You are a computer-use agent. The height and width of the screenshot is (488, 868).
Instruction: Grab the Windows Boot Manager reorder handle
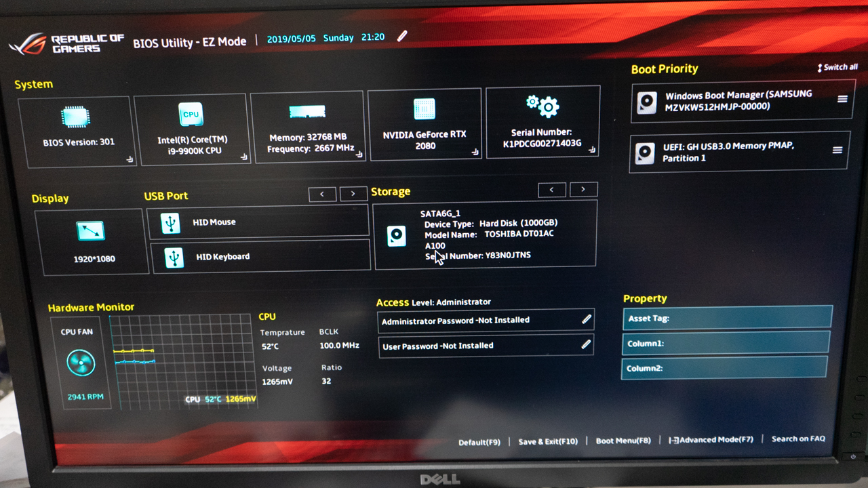842,99
